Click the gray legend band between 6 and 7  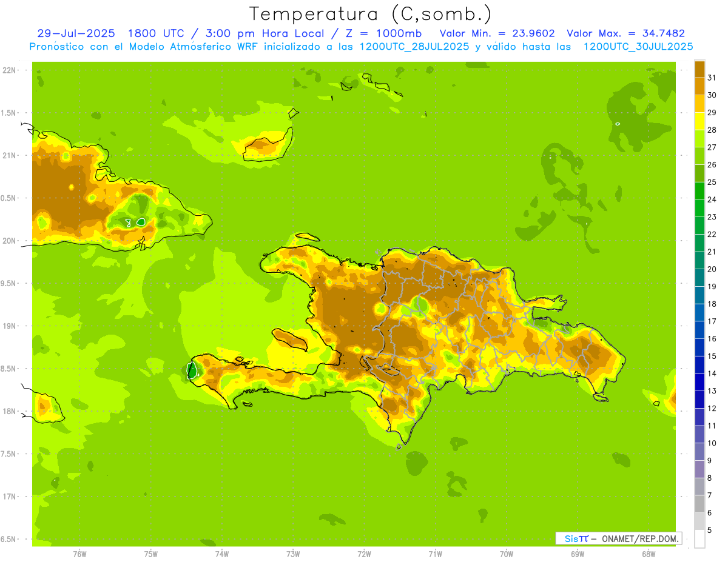(x=699, y=504)
